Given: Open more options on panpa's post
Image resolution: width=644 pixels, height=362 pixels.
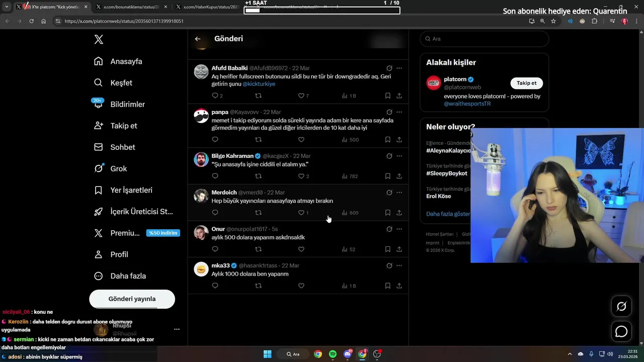Looking at the screenshot, I should click(x=399, y=112).
